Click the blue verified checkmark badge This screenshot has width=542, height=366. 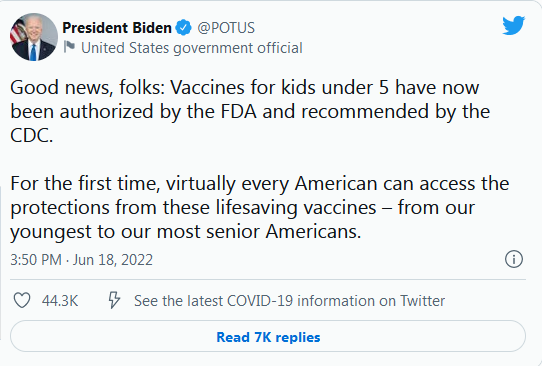coord(184,28)
